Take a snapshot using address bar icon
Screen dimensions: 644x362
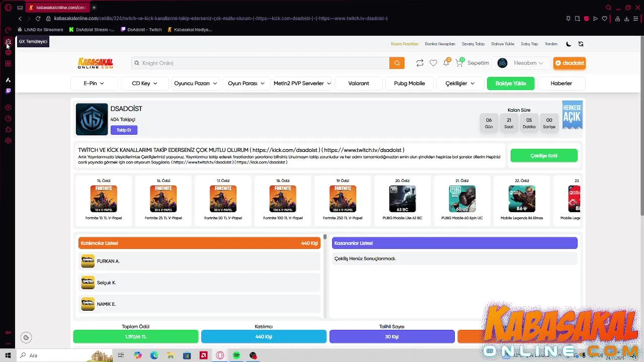click(577, 19)
